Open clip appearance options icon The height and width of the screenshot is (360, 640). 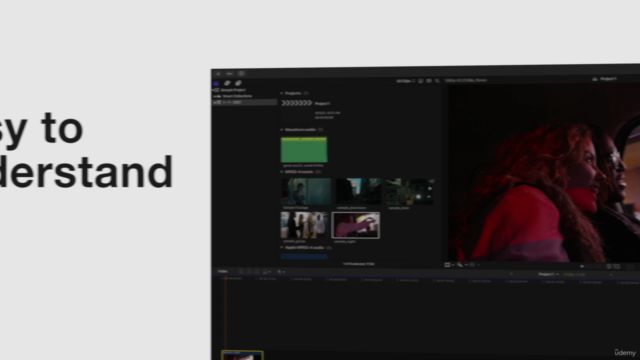pyautogui.click(x=429, y=81)
